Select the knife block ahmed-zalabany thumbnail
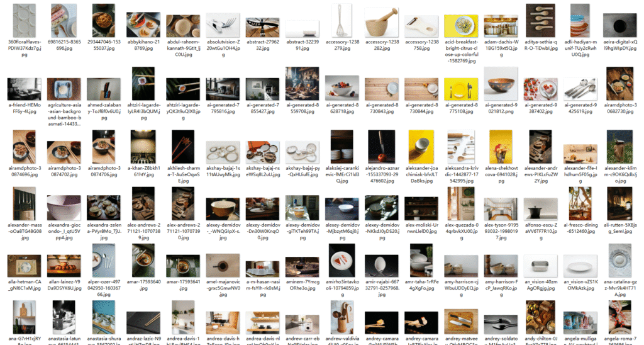 click(104, 89)
